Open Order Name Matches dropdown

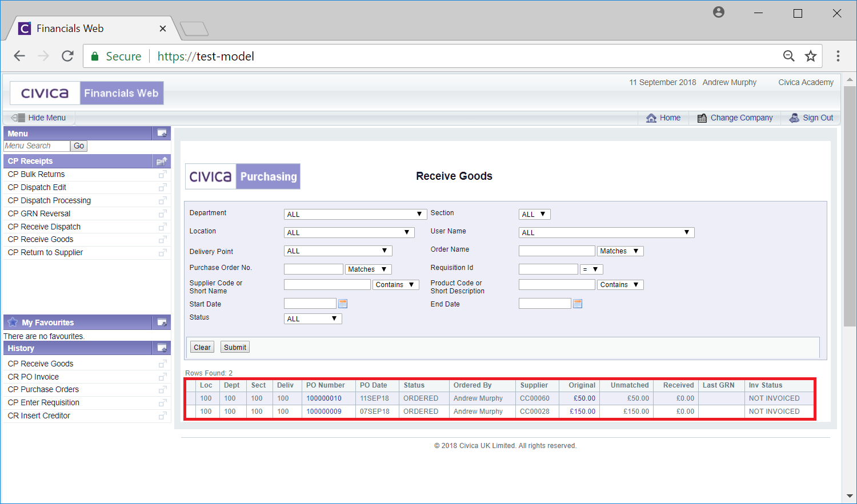click(x=620, y=251)
